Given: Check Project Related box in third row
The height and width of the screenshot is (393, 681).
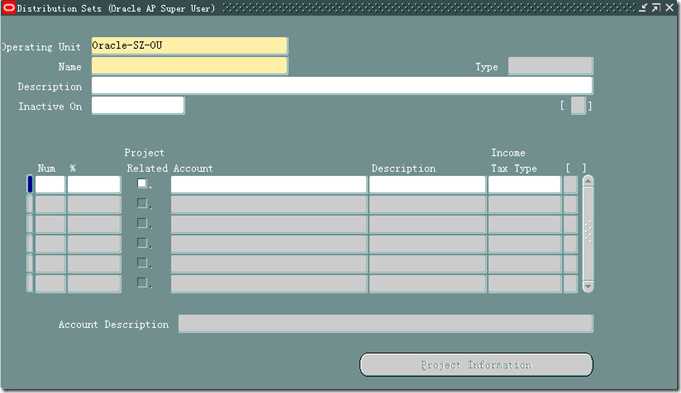Looking at the screenshot, I should [142, 223].
